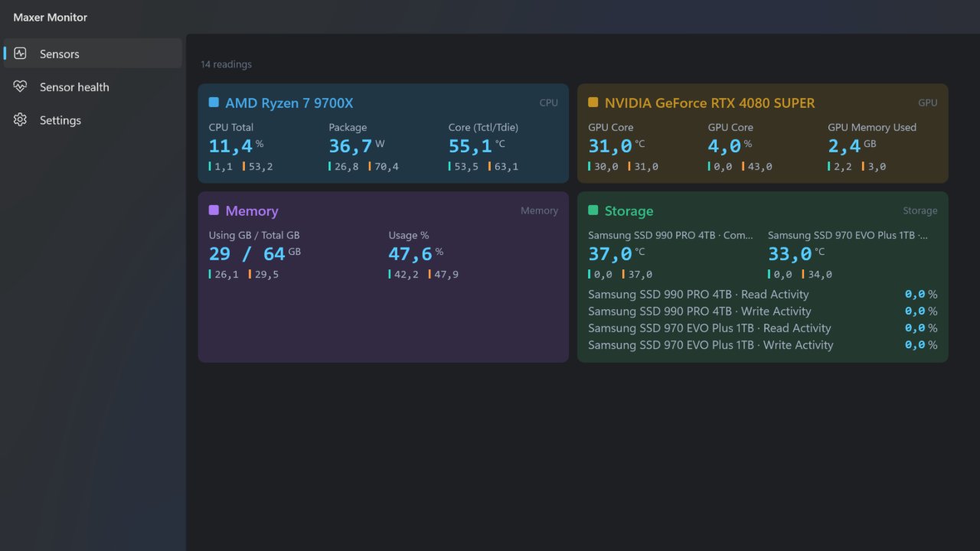This screenshot has height=551, width=980.
Task: Click the yellow square beside NVIDIA GeForce RTX 4080 SUPER
Action: click(x=593, y=103)
